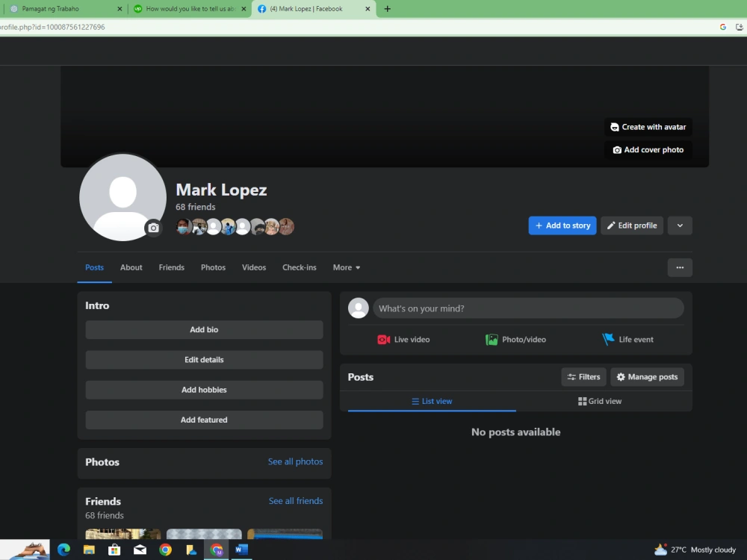This screenshot has height=560, width=747.
Task: Open See all friends link
Action: click(x=296, y=501)
